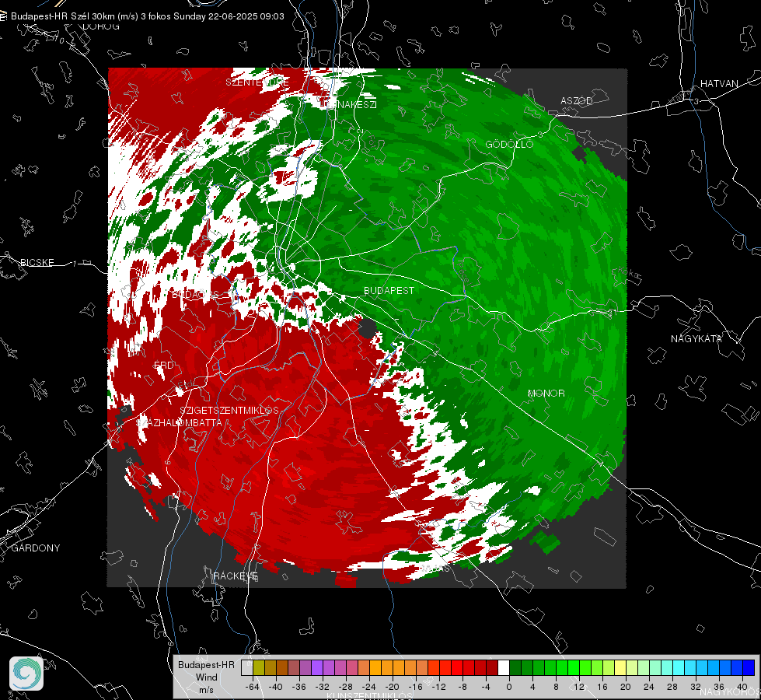This screenshot has height=700, width=761.
Task: Click the RÁCKEVE town label
Action: (x=236, y=576)
